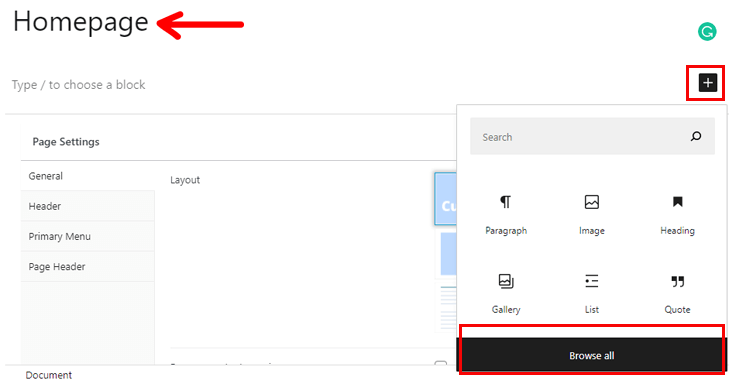This screenshot has height=384, width=729.
Task: Open the Primary Menu settings tab
Action: (x=87, y=236)
